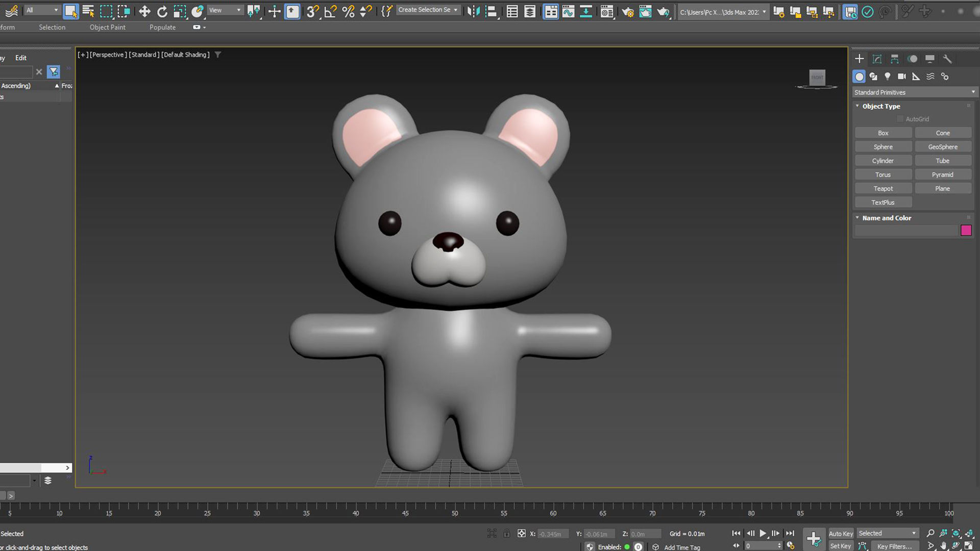
Task: Toggle Spinner Snap
Action: pos(366,11)
